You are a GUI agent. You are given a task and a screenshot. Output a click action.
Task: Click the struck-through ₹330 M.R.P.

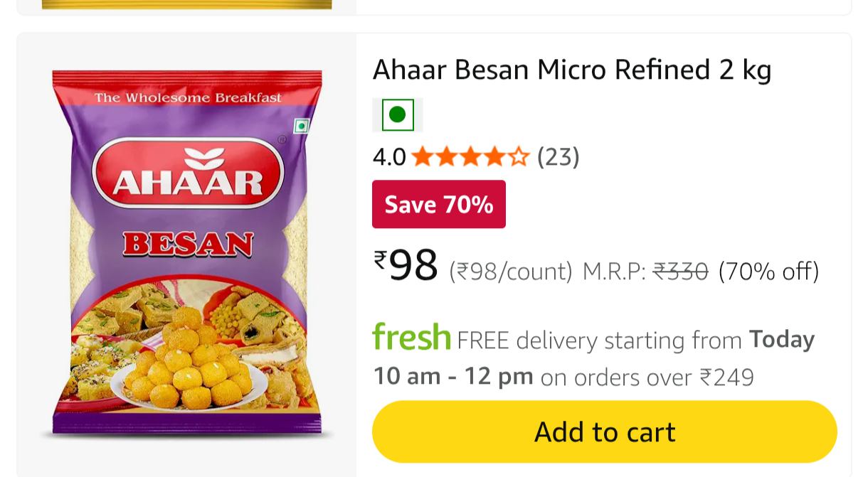(681, 271)
